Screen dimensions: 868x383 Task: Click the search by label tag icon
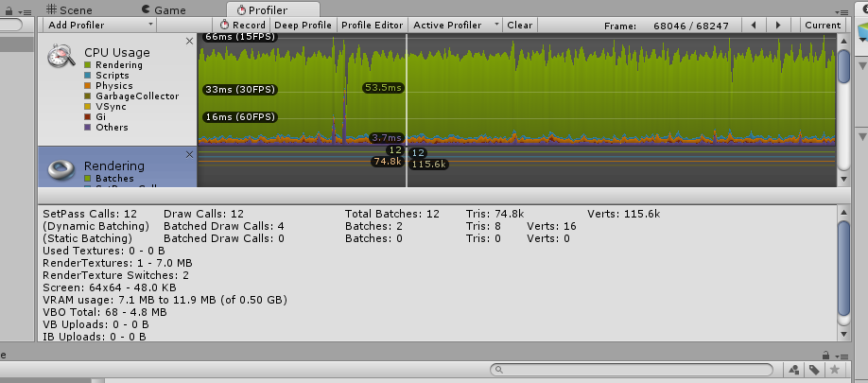(x=814, y=370)
